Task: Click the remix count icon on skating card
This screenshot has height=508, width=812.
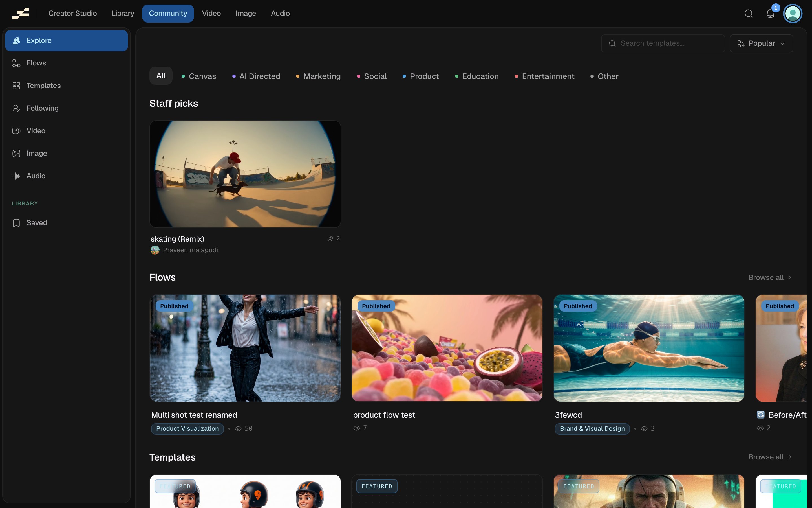Action: point(330,238)
